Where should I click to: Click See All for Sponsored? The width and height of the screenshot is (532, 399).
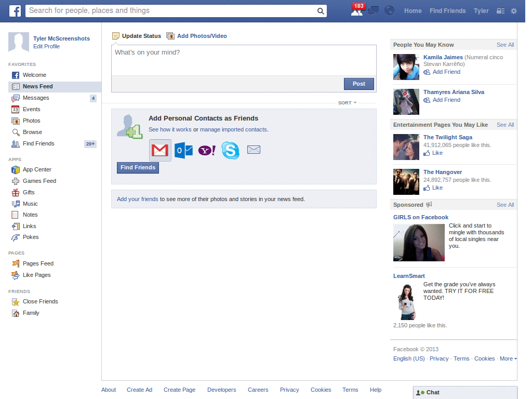(505, 205)
